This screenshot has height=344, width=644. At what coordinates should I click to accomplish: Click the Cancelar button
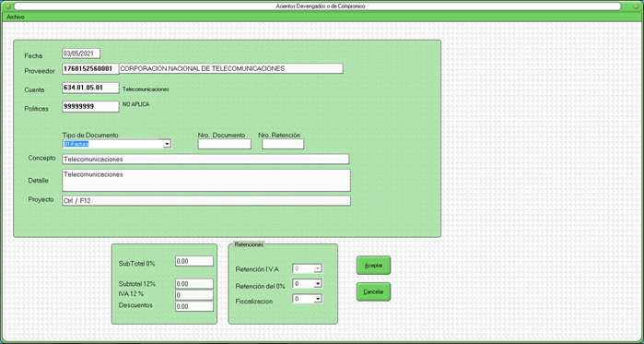tap(373, 291)
